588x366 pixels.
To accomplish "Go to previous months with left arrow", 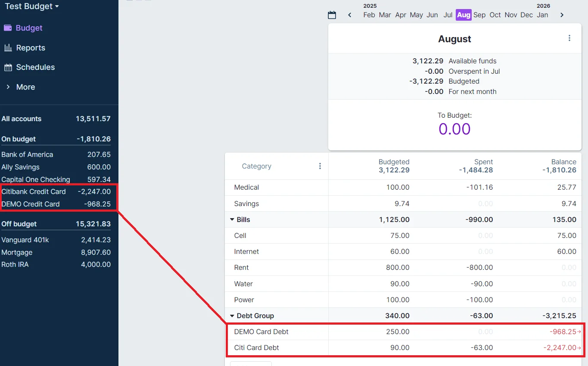I will click(350, 15).
